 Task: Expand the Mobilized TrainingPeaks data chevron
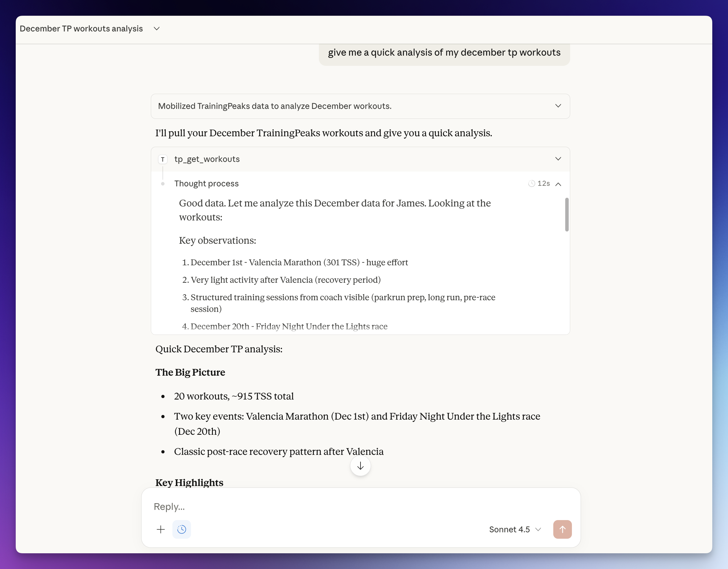click(558, 106)
